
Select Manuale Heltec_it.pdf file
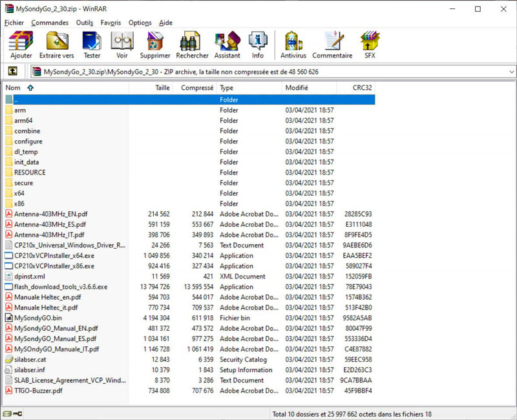[190, 308]
